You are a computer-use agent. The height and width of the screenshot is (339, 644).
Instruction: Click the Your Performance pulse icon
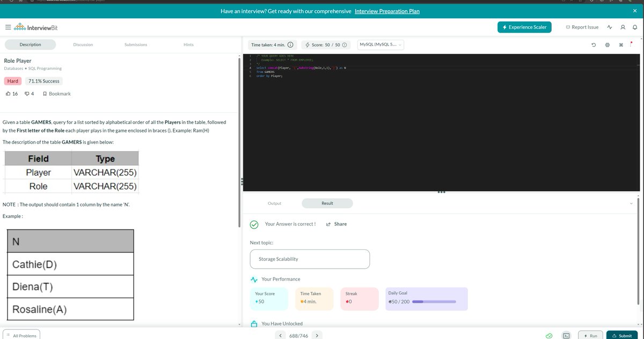click(x=254, y=279)
